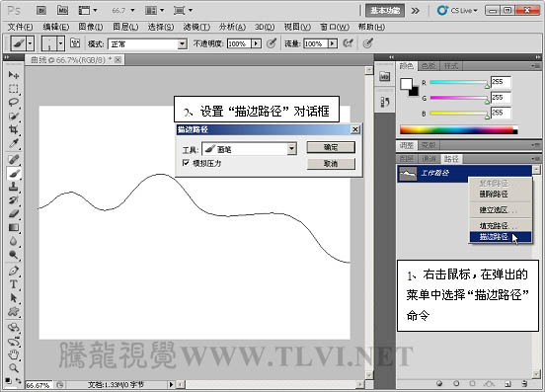Choose Delete Path in context menu
The height and width of the screenshot is (392, 545).
coord(501,194)
